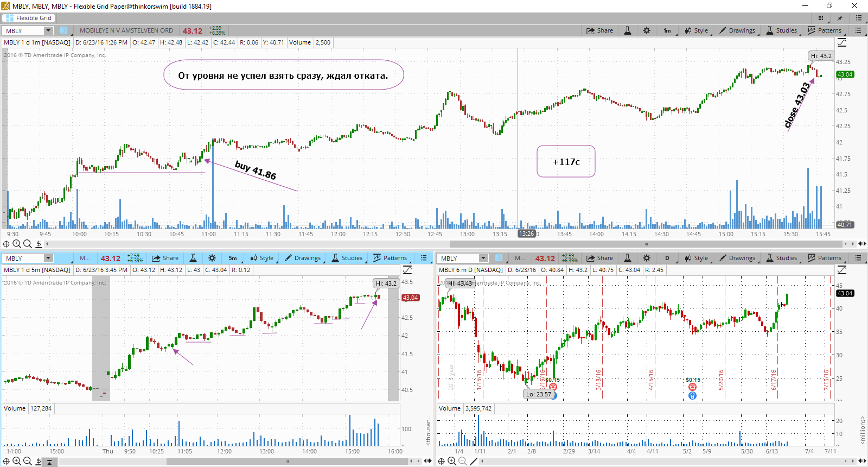Click the 5m chart horizontal scrollbar thumb
868x467 pixels.
(x=287, y=461)
